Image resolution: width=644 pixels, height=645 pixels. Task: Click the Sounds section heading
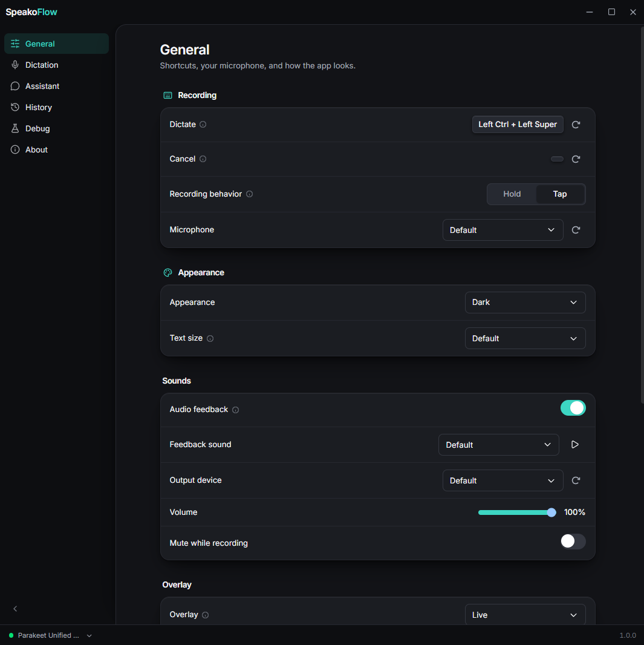[x=177, y=381]
